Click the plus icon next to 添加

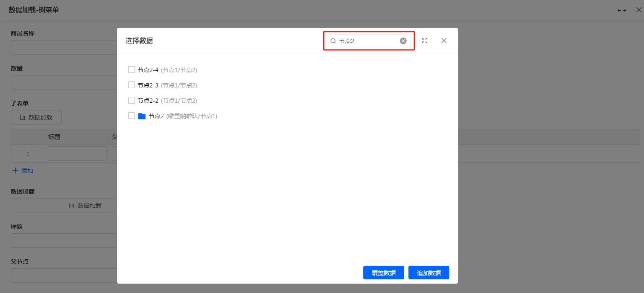pos(15,171)
